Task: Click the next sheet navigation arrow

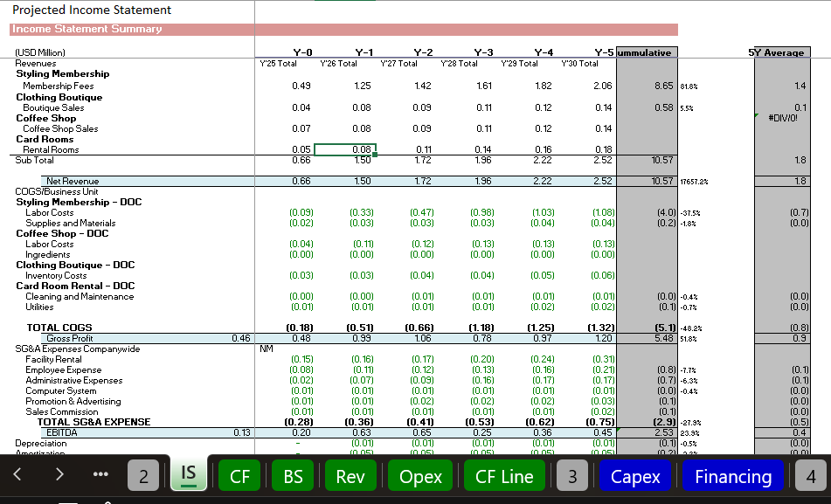Action: [x=59, y=476]
